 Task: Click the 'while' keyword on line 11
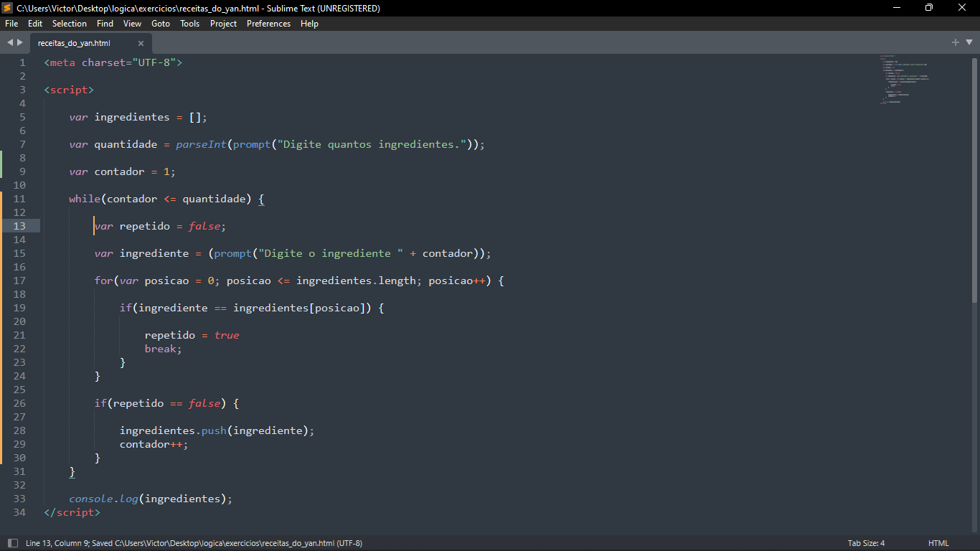click(x=85, y=199)
